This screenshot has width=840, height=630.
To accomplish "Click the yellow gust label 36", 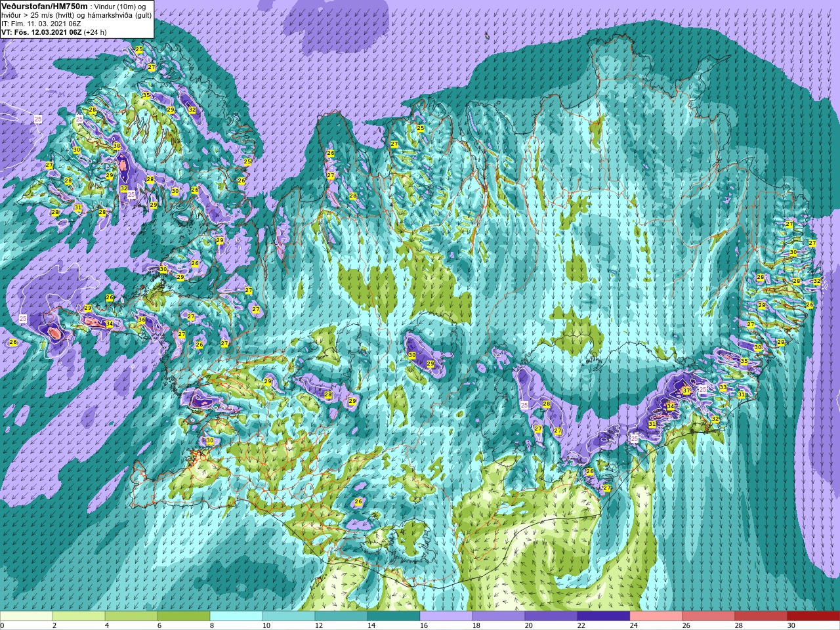I will 142,320.
